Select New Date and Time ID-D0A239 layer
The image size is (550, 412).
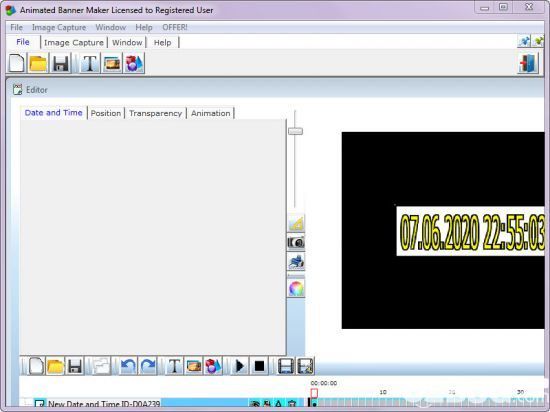[x=104, y=404]
